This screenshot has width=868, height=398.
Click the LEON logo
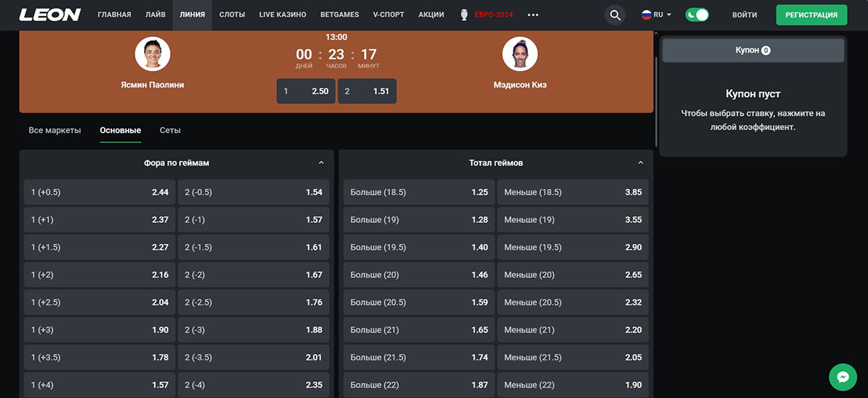[x=50, y=14]
